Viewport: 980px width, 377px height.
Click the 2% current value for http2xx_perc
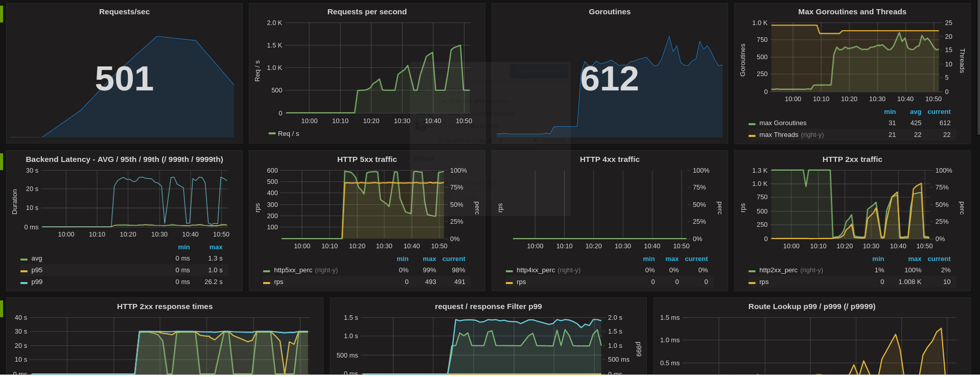pos(946,270)
